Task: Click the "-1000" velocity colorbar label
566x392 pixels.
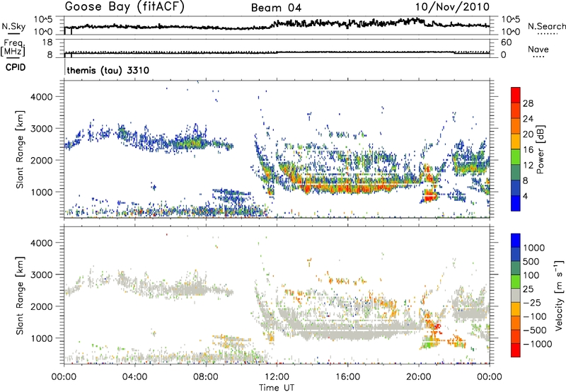Action: (537, 344)
